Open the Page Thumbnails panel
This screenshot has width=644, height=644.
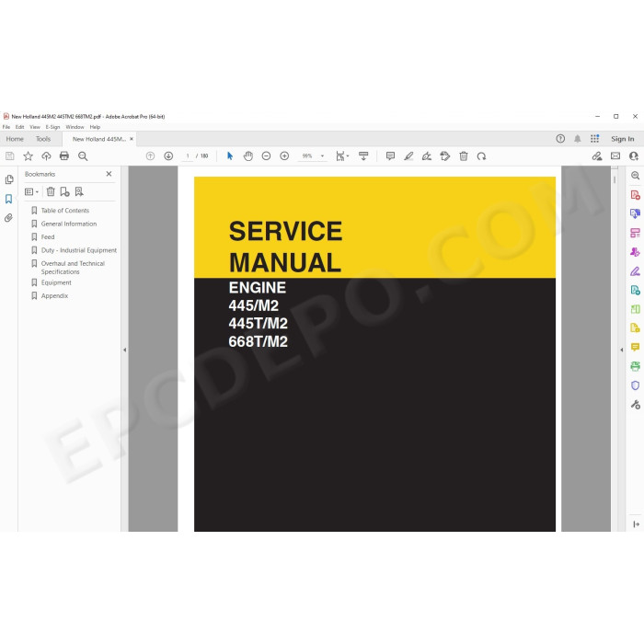(x=9, y=179)
